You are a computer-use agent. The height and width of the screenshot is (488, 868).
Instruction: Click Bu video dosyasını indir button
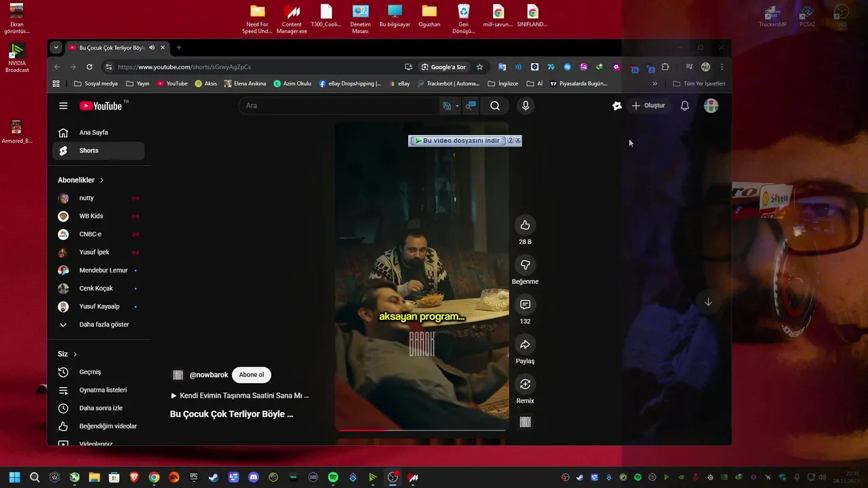[458, 140]
